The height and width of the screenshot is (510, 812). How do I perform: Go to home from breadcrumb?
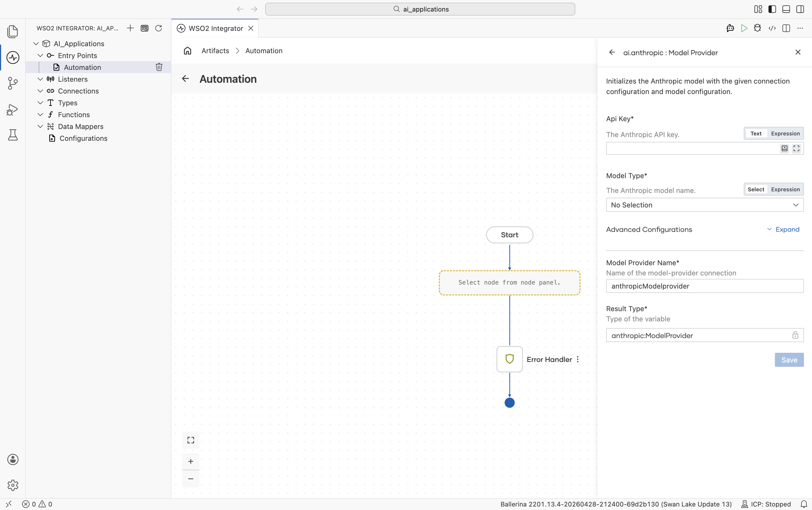tap(188, 51)
